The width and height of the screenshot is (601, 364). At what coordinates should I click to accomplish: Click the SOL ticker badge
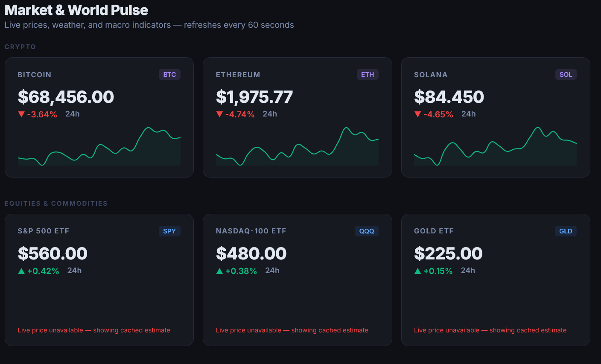[566, 75]
